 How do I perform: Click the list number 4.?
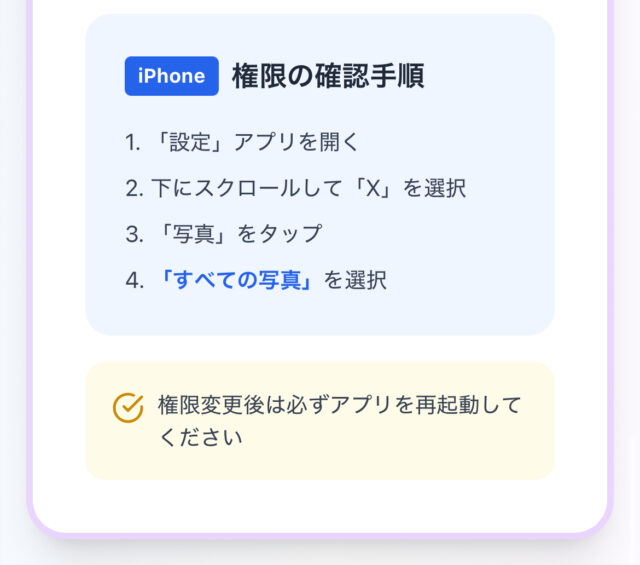click(x=134, y=281)
